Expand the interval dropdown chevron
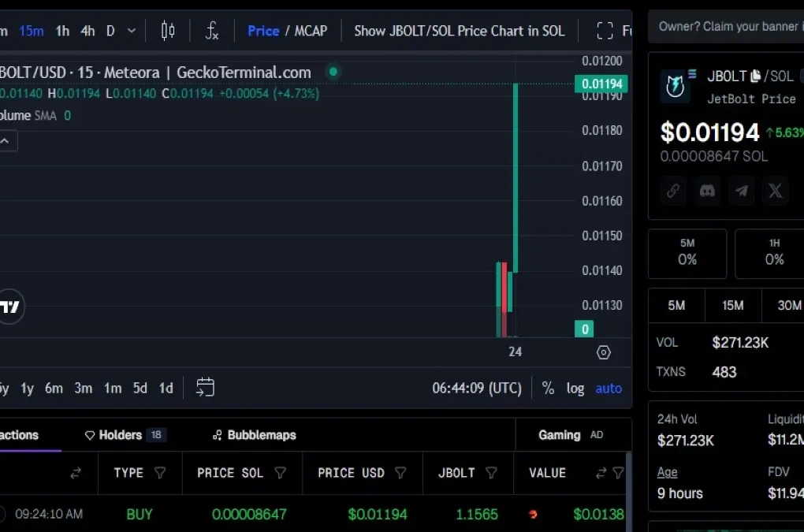This screenshot has width=804, height=532. [x=132, y=31]
